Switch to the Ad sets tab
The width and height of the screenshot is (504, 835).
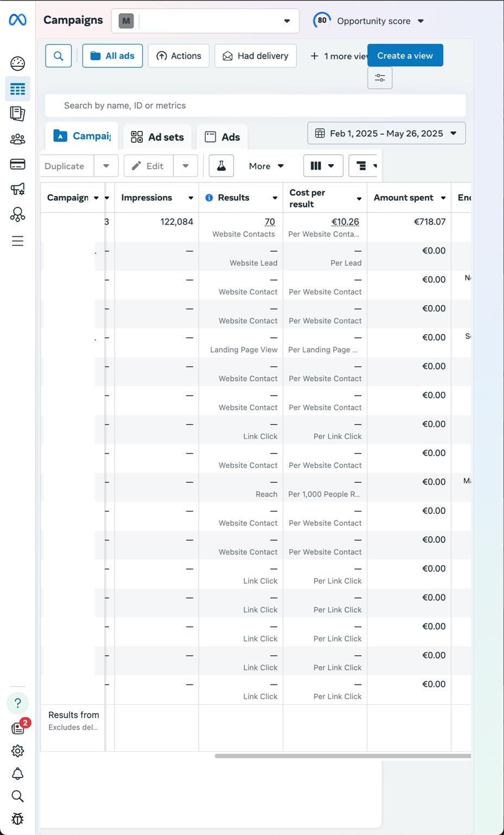click(x=157, y=137)
